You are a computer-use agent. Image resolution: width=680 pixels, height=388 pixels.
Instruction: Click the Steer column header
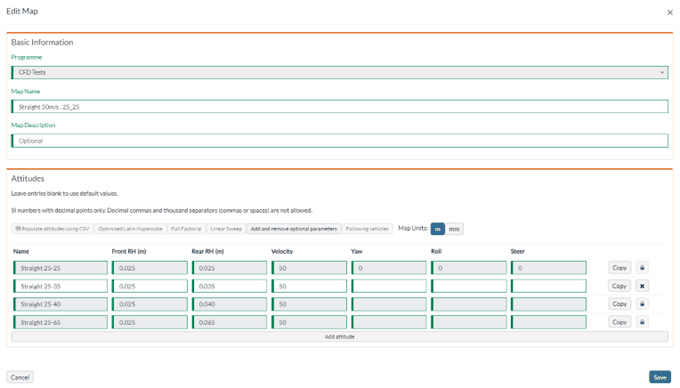[x=517, y=251]
